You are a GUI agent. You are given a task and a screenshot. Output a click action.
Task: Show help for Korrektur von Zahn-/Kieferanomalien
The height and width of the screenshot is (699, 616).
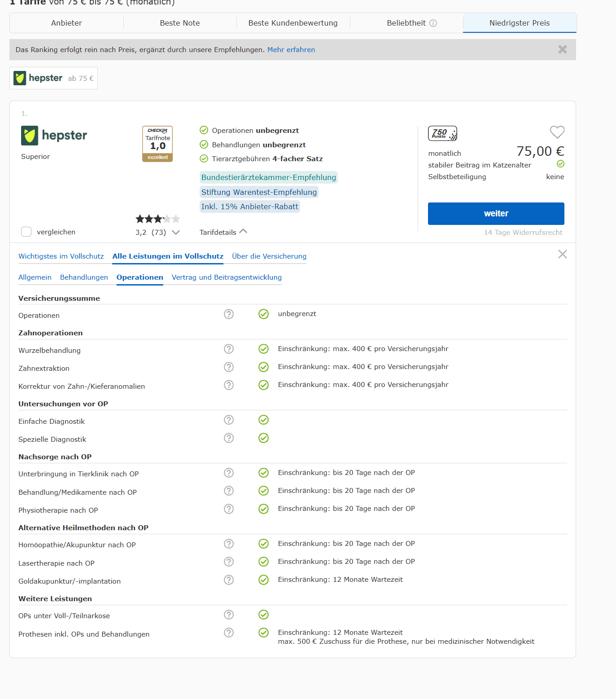[x=229, y=385]
